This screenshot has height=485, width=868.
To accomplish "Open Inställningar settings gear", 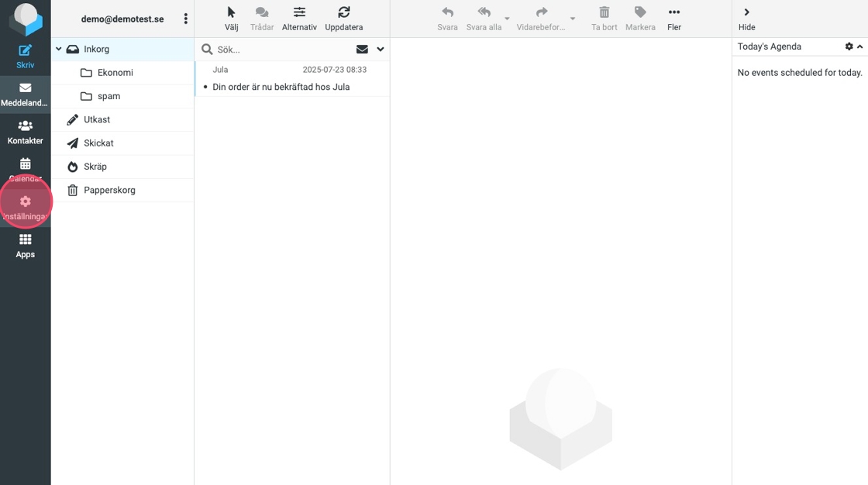I will 25,202.
